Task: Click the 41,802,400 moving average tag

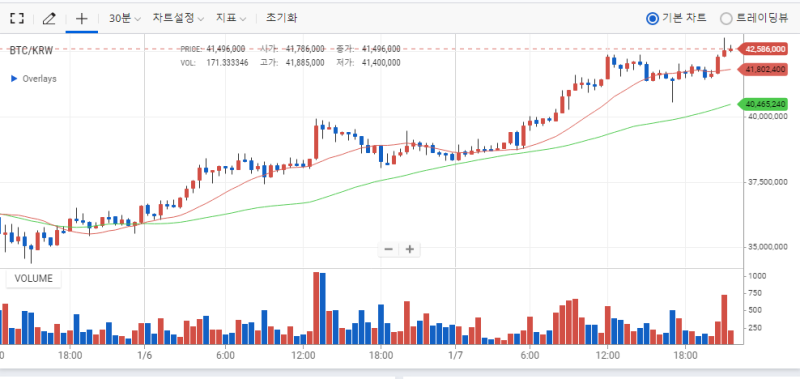Action: (x=763, y=69)
